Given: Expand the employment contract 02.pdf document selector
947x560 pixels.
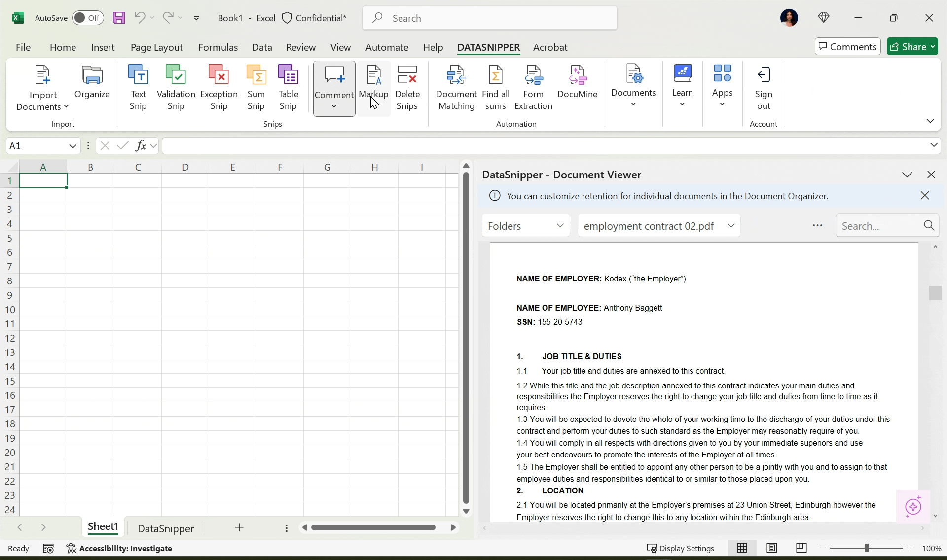Looking at the screenshot, I should (659, 226).
